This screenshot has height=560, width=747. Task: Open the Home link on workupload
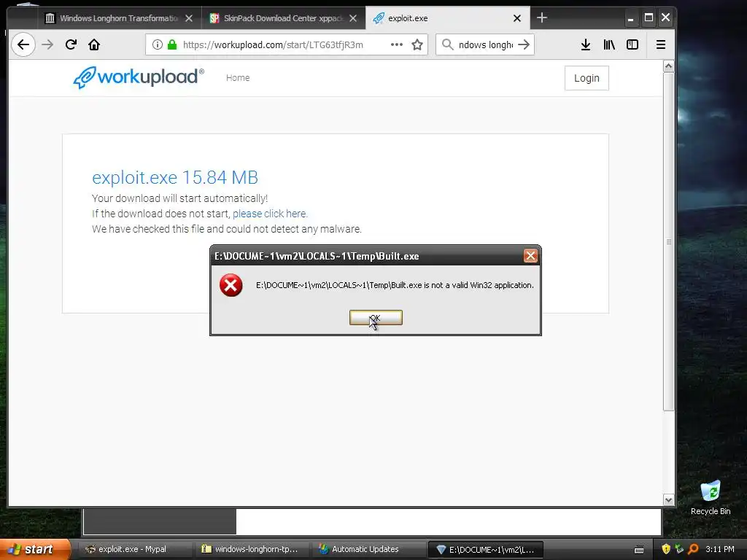(238, 77)
